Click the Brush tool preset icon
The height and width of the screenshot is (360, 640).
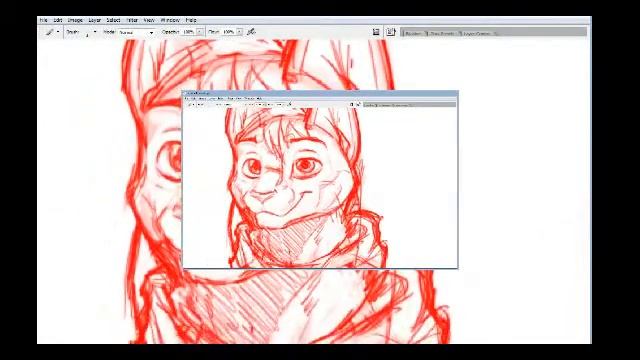coord(50,32)
